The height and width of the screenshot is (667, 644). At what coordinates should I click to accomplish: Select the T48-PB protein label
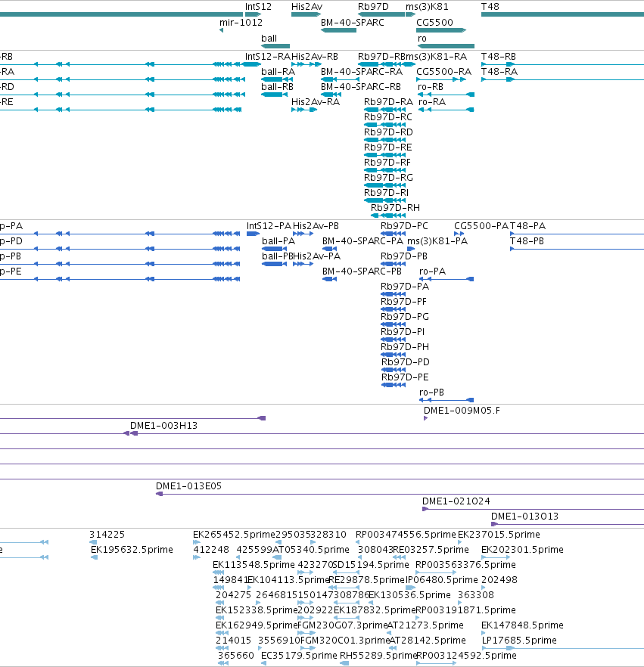click(x=527, y=241)
